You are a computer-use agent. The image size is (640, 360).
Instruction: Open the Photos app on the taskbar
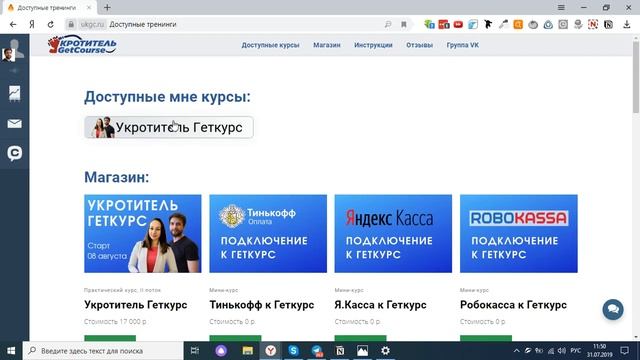tap(362, 351)
